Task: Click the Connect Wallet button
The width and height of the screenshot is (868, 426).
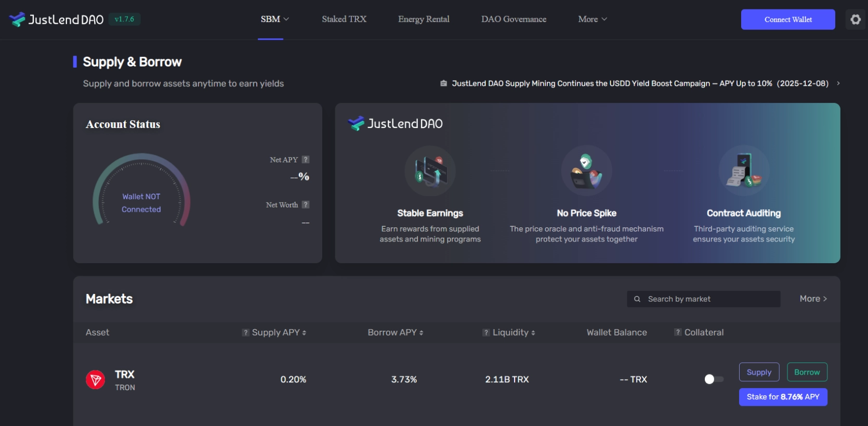Action: 787,20
